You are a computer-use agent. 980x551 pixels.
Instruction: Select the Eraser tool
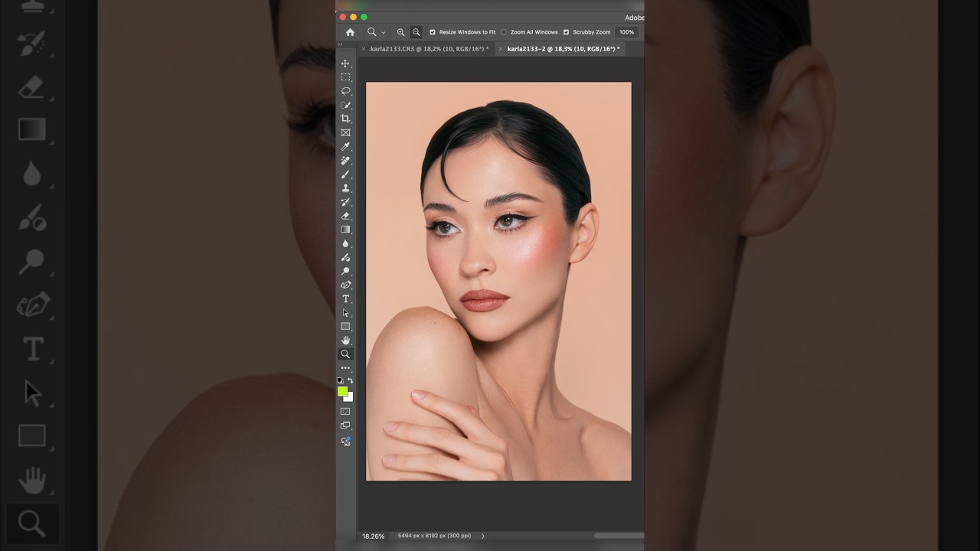pyautogui.click(x=345, y=216)
